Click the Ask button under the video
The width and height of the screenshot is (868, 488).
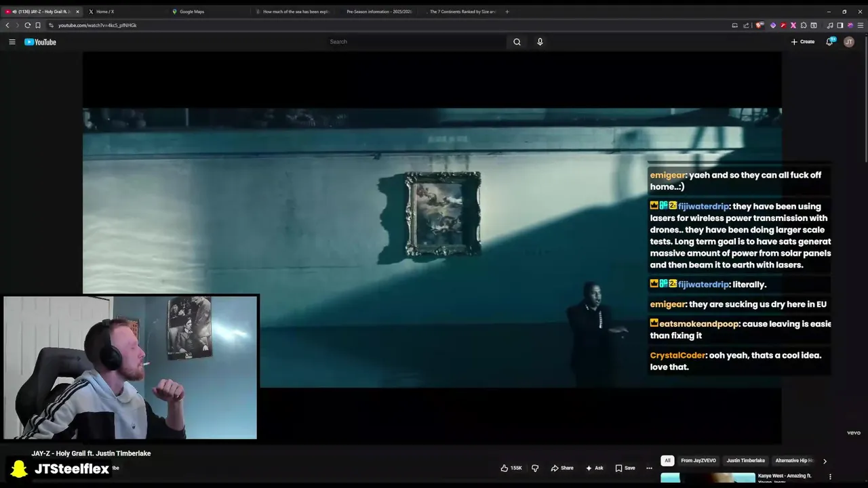(x=595, y=468)
